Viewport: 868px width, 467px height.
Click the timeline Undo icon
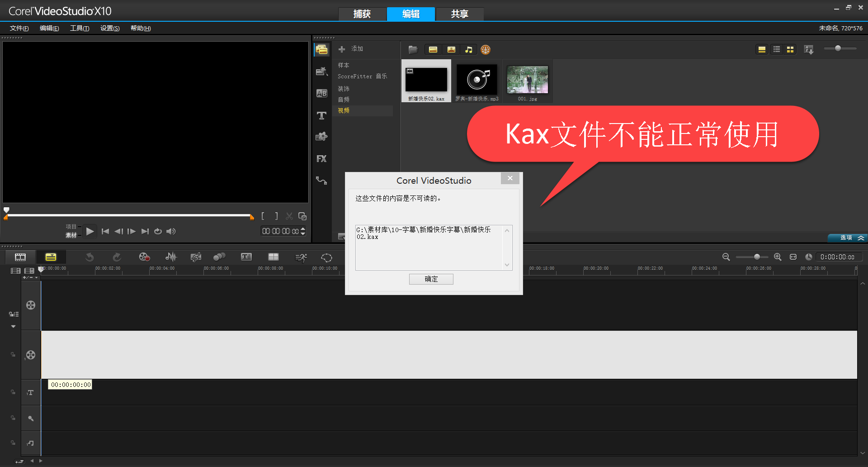[90, 257]
